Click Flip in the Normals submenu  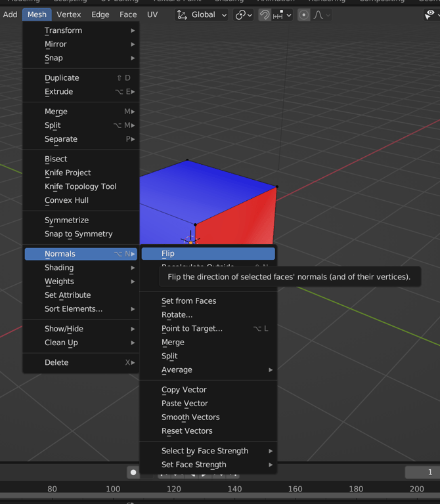[208, 253]
